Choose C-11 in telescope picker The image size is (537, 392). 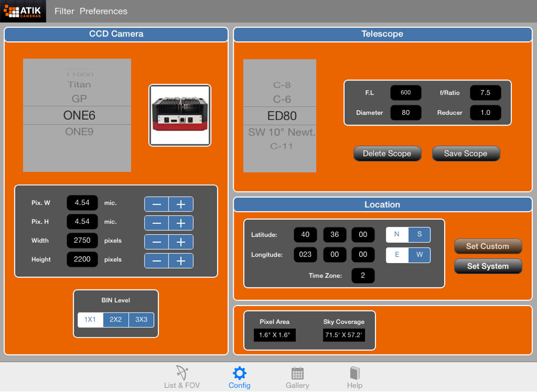pos(281,146)
